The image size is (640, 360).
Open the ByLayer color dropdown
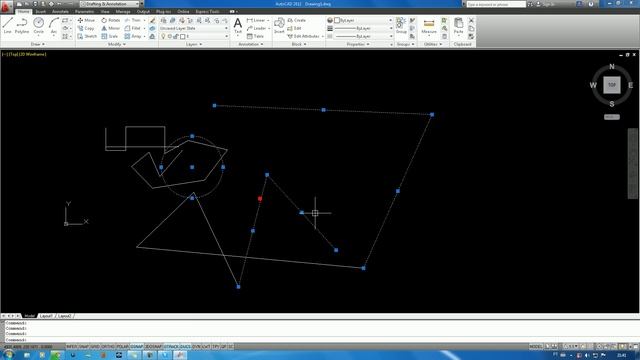point(363,20)
